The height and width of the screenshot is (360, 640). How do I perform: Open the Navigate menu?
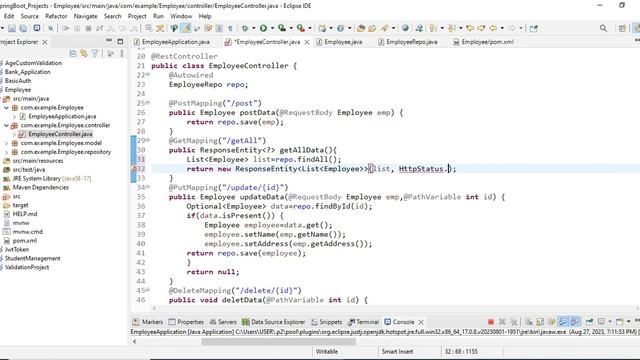click(85, 16)
